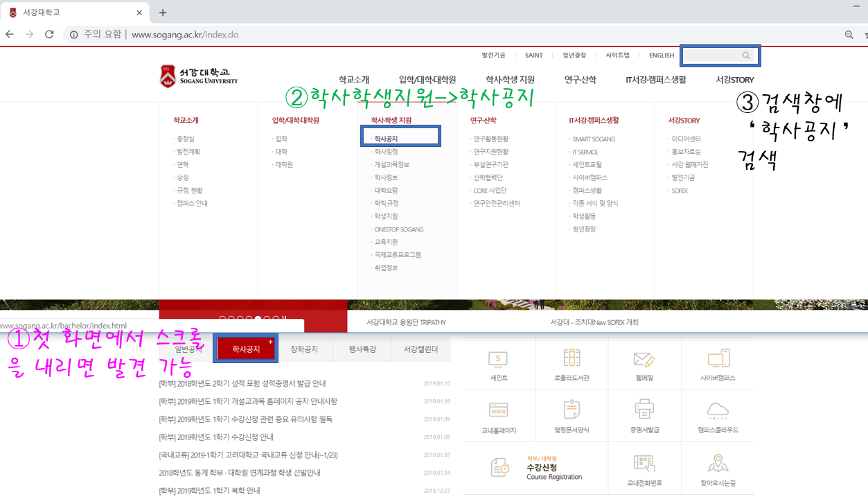The height and width of the screenshot is (499, 868).
Task: Switch to the 서강캘린더 tab
Action: pos(421,349)
